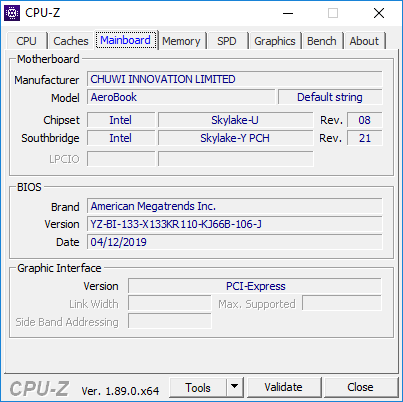
Task: Click the BIOS Version field
Action: (235, 224)
